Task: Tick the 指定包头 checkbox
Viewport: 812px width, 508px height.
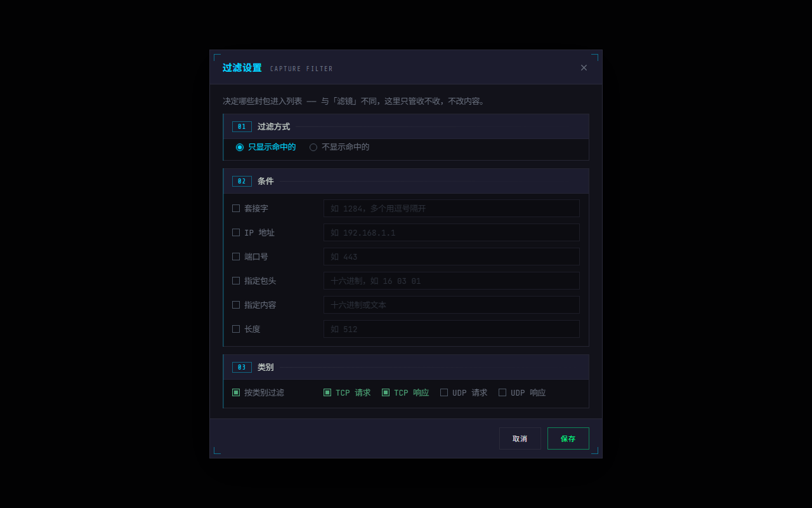Action: tap(236, 281)
